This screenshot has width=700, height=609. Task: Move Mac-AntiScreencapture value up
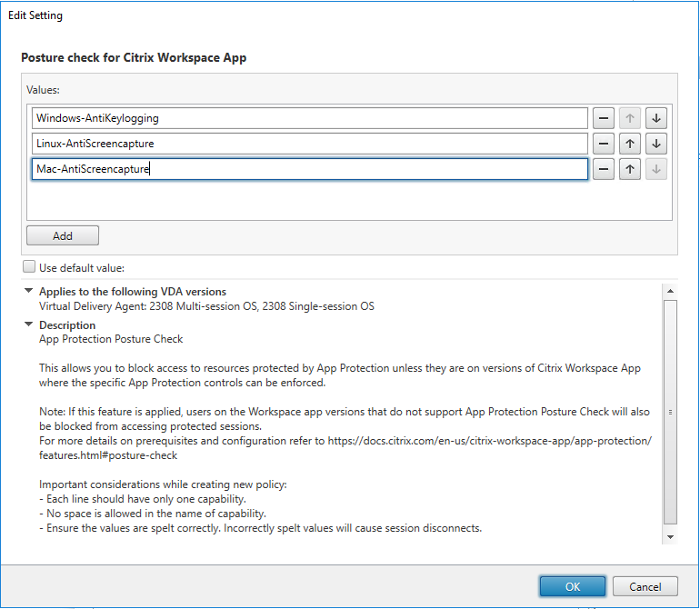(x=629, y=169)
